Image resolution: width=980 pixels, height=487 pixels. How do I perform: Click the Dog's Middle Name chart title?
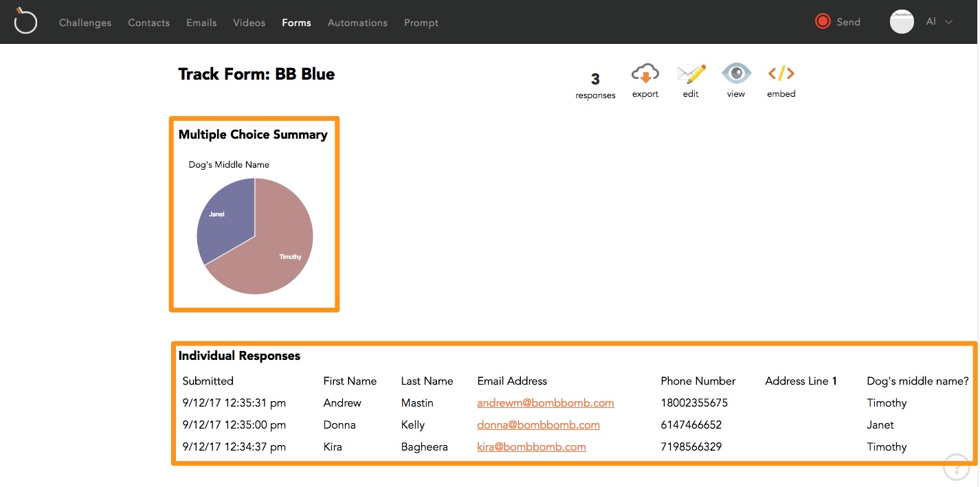[229, 165]
